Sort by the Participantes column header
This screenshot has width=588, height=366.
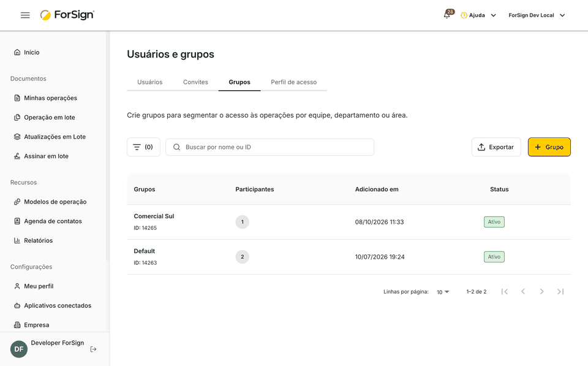255,189
